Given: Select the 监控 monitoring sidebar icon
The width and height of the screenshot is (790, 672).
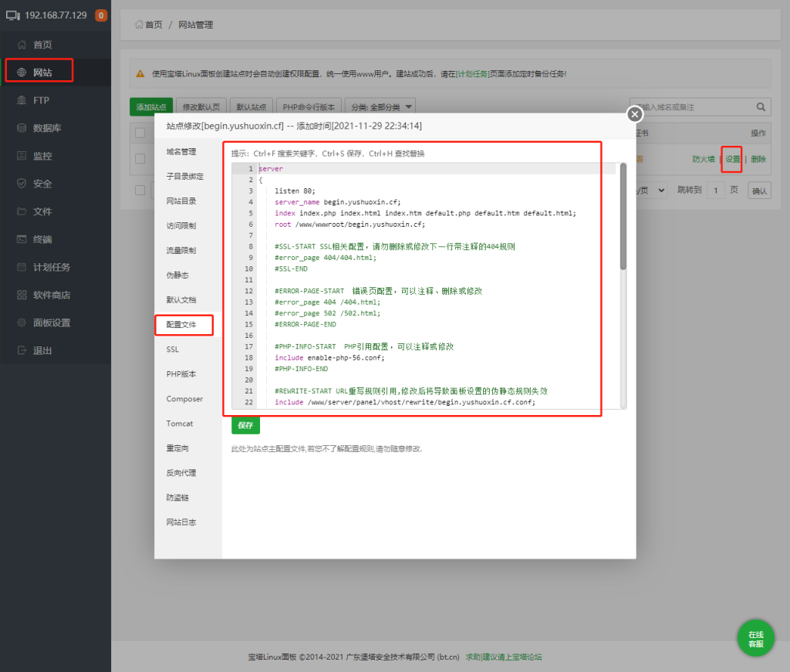Looking at the screenshot, I should (22, 156).
